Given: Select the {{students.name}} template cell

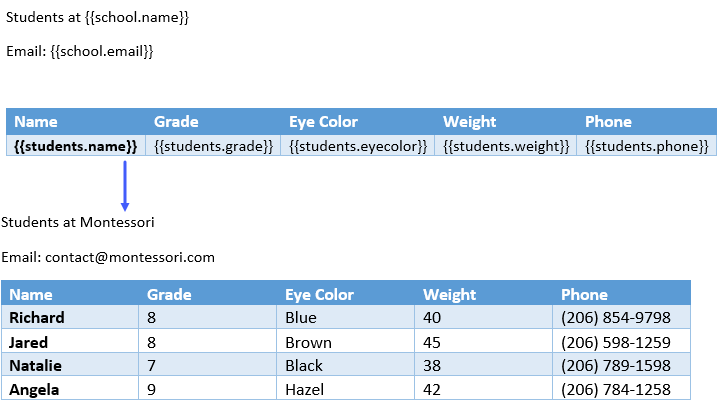Looking at the screenshot, I should (x=76, y=146).
